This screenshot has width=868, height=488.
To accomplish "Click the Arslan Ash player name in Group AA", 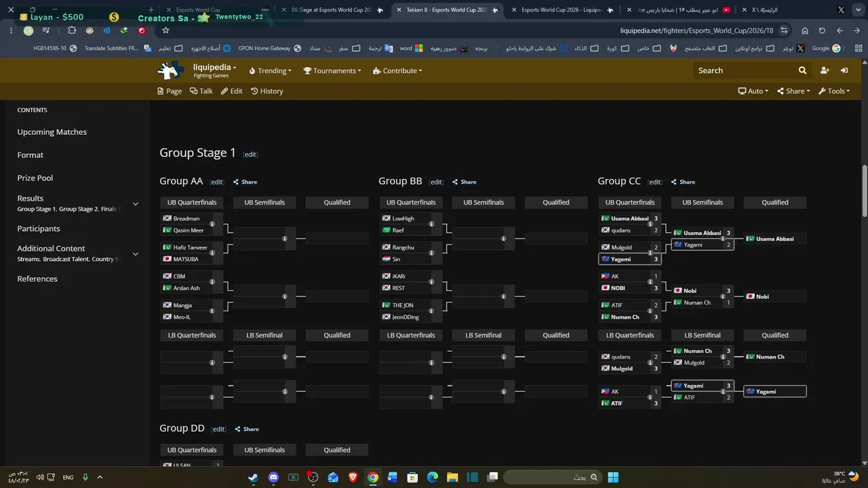I will point(186,288).
